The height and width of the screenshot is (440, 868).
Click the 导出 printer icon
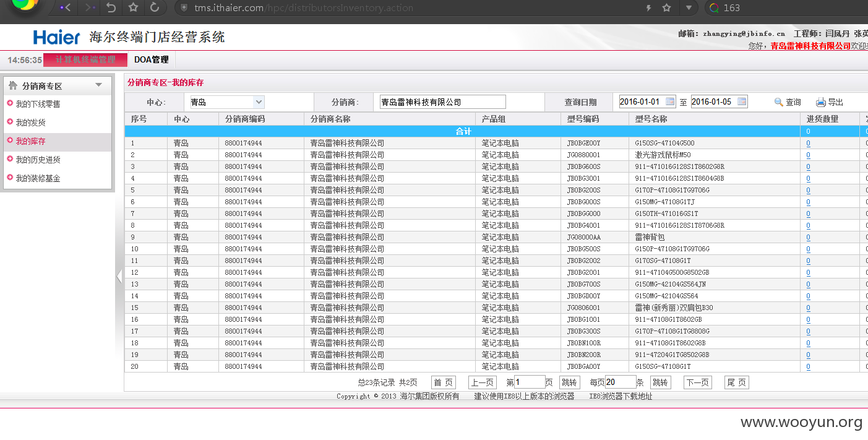coord(820,102)
